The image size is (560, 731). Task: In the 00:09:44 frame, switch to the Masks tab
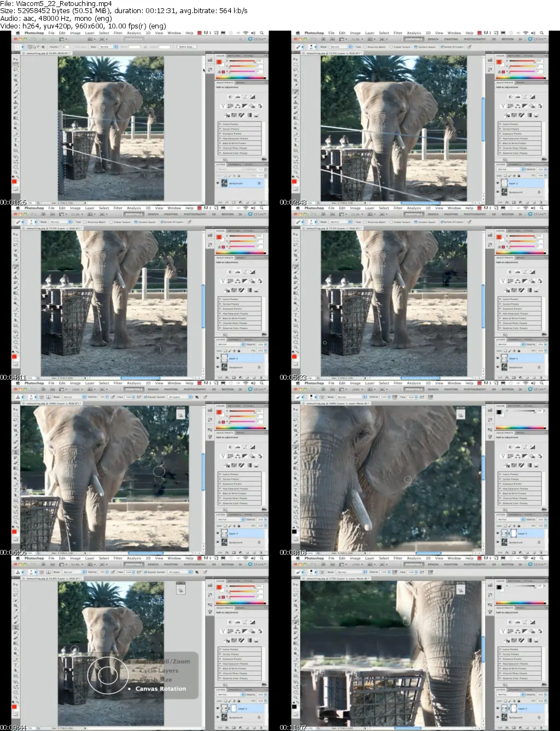pos(241,607)
